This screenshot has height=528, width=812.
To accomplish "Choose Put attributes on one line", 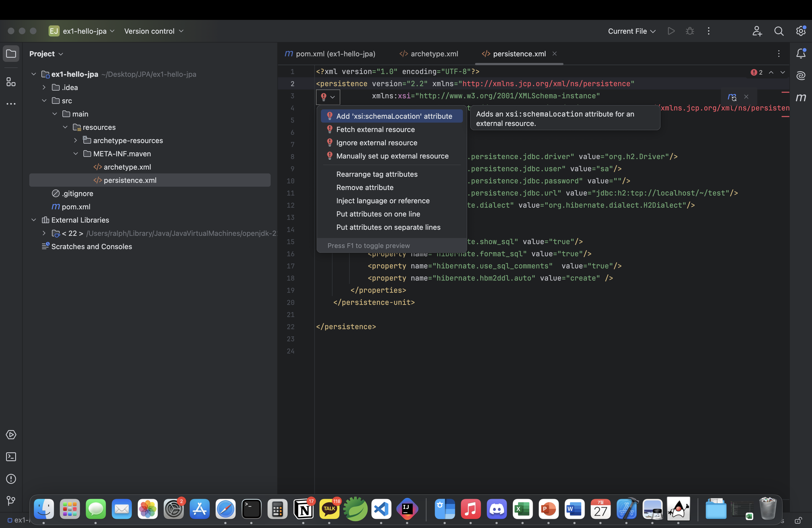I will click(392, 214).
